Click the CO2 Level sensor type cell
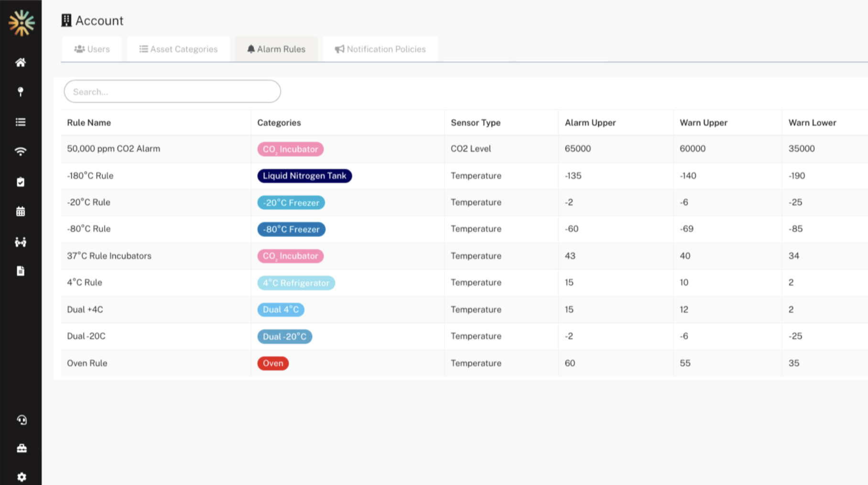The height and width of the screenshot is (485, 868). (471, 149)
